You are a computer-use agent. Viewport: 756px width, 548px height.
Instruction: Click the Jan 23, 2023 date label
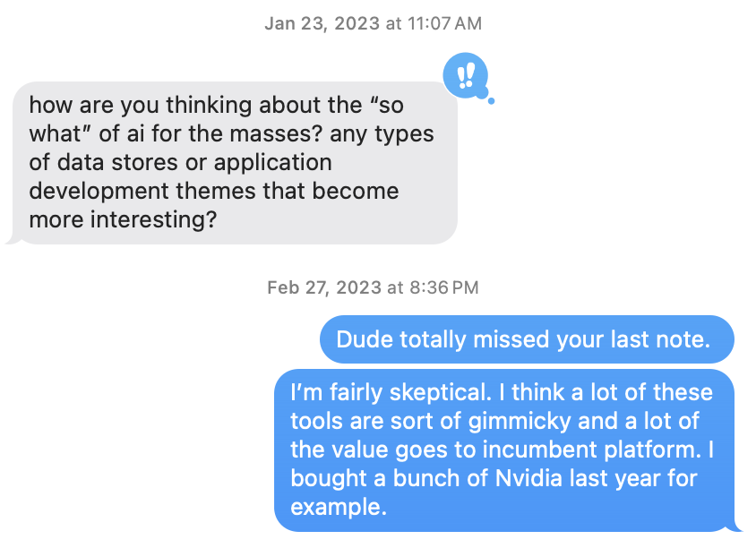pos(322,24)
